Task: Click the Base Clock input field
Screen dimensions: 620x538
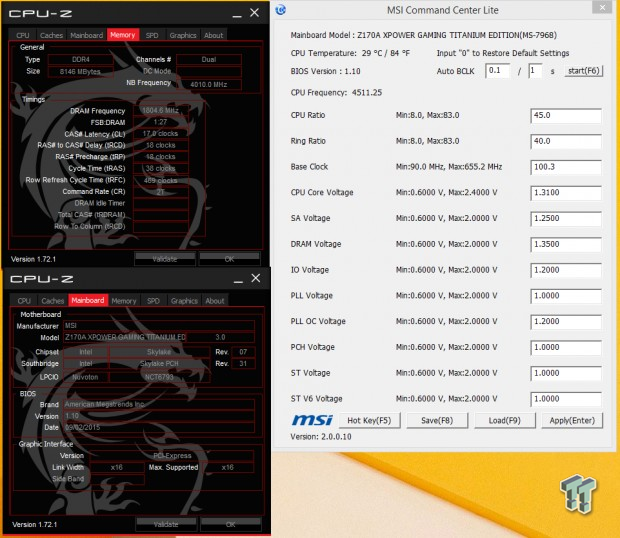Action: coord(566,167)
